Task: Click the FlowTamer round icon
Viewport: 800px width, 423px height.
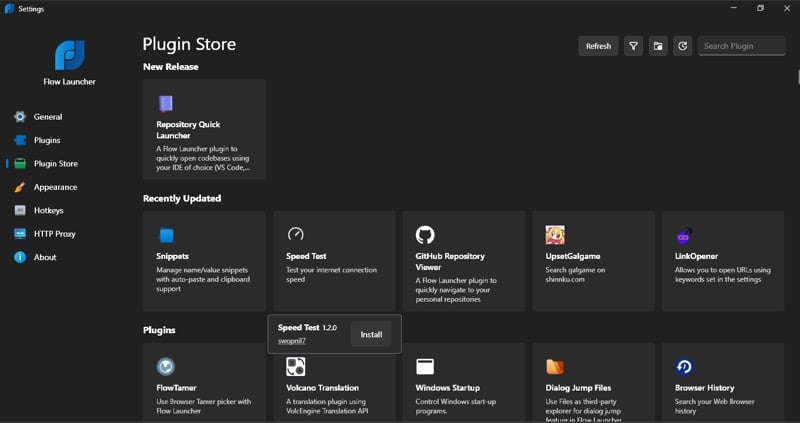Action: (x=166, y=366)
